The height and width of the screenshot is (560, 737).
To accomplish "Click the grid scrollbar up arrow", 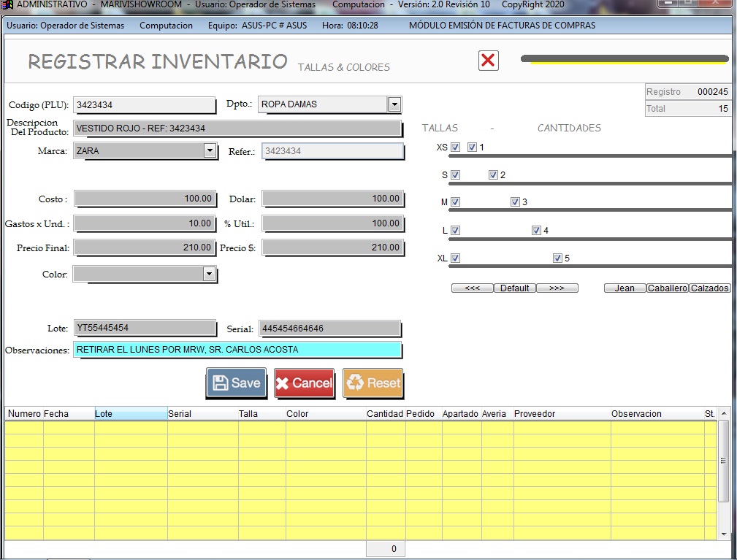I will 723,413.
